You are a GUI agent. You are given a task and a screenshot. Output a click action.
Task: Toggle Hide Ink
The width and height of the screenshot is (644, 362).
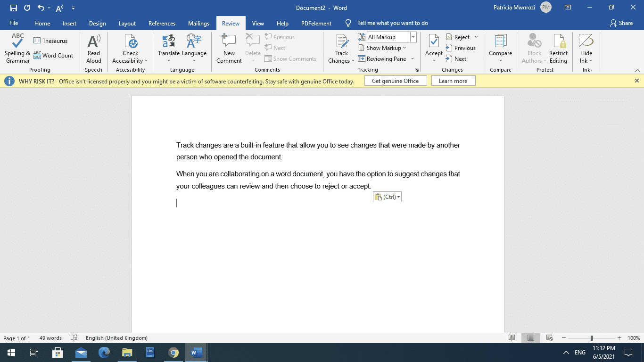click(x=586, y=49)
